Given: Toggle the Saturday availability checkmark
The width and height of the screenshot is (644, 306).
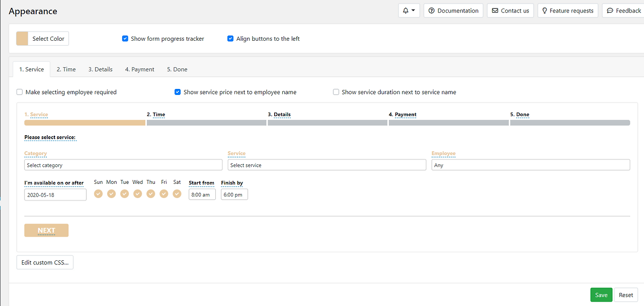Looking at the screenshot, I should click(x=177, y=194).
